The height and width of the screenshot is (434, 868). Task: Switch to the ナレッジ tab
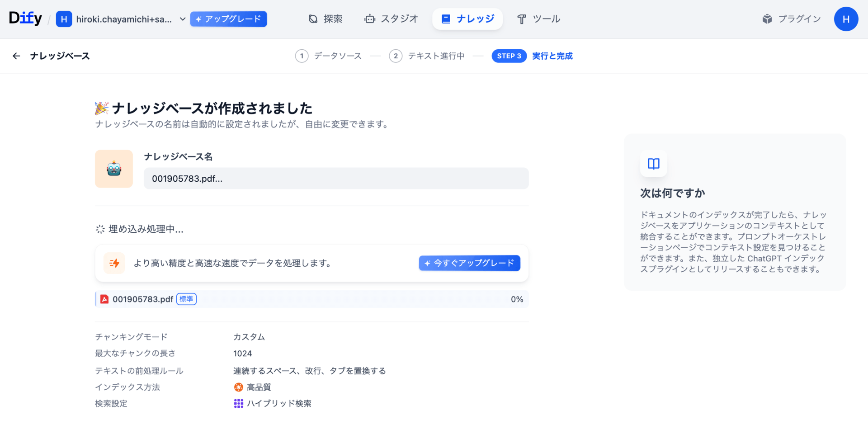pyautogui.click(x=467, y=19)
